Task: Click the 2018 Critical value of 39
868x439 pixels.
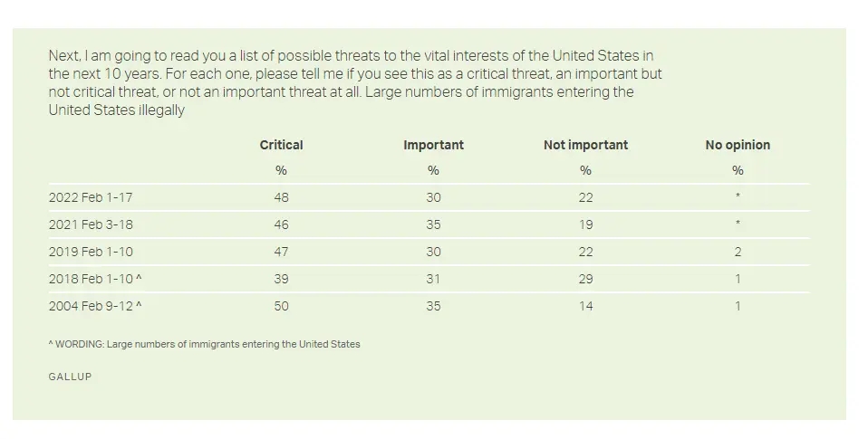Action: 281,279
